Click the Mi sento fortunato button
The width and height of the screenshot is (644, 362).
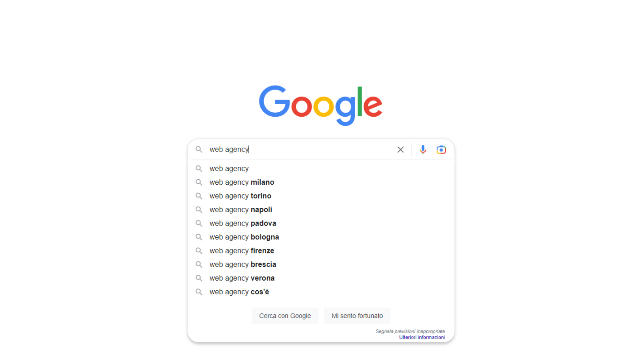(x=357, y=316)
